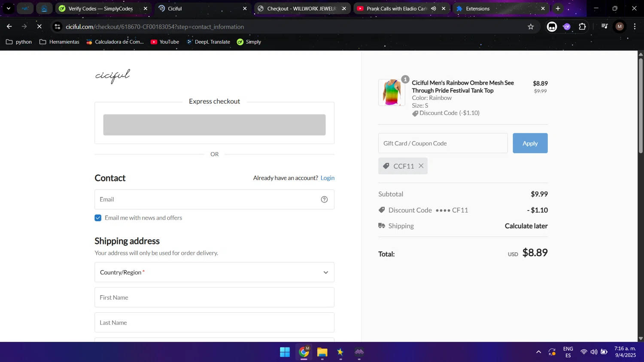Click the second pinned tab

tap(44, 9)
